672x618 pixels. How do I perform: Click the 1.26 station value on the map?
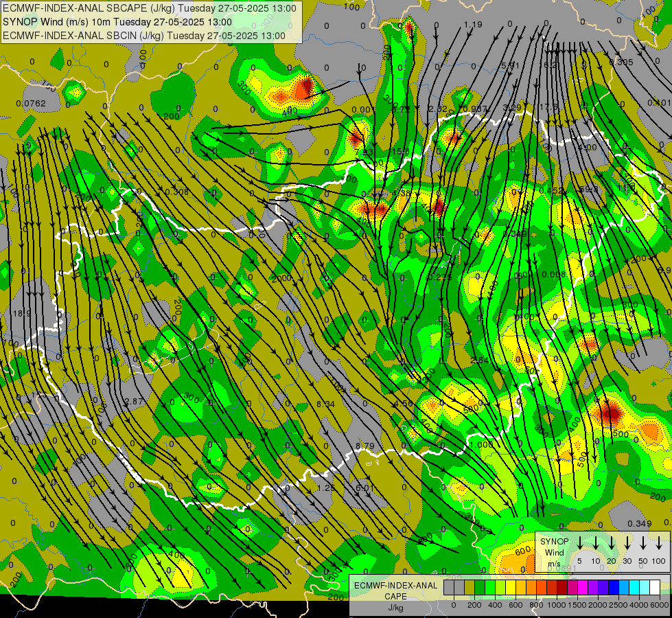[326, 488]
